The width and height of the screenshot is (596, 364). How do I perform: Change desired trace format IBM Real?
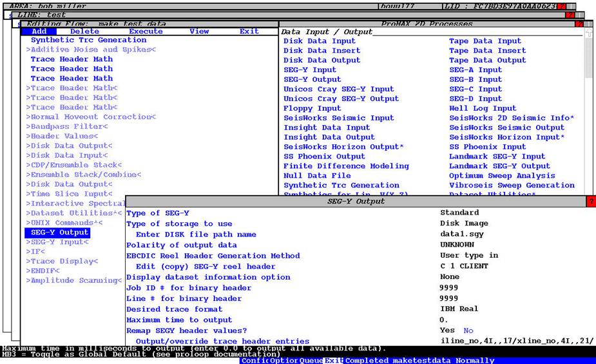point(459,309)
